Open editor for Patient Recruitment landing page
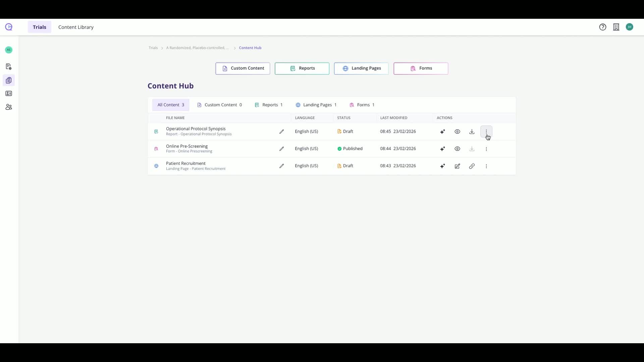The width and height of the screenshot is (644, 362). [x=457, y=166]
